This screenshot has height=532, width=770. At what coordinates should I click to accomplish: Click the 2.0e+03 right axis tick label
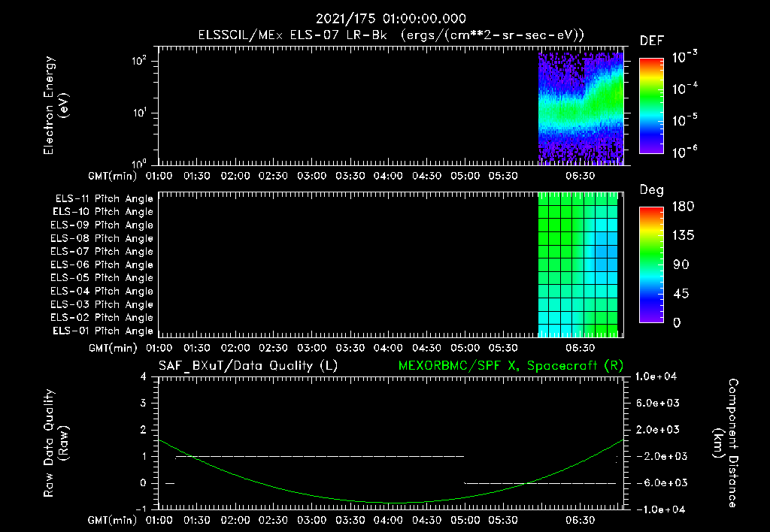657,430
